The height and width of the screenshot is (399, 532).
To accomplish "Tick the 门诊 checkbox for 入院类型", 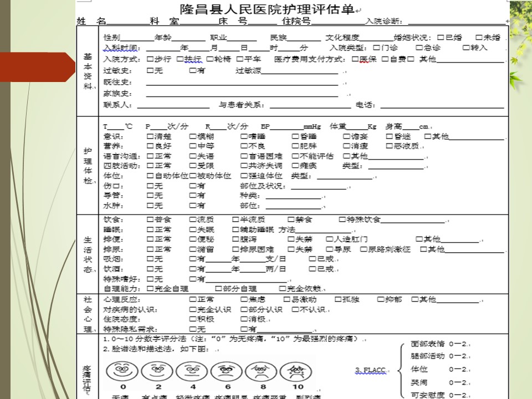I will click(377, 48).
